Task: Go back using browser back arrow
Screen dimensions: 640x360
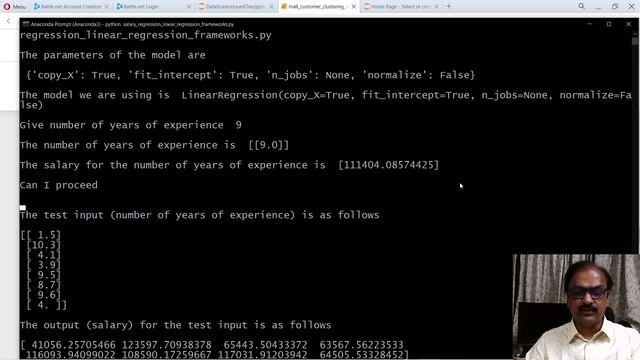Action: (8, 21)
